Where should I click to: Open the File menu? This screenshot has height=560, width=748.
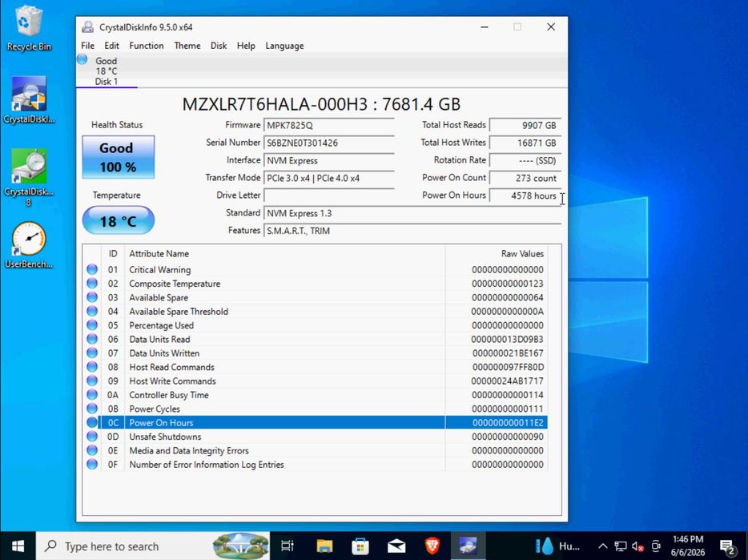pos(88,46)
